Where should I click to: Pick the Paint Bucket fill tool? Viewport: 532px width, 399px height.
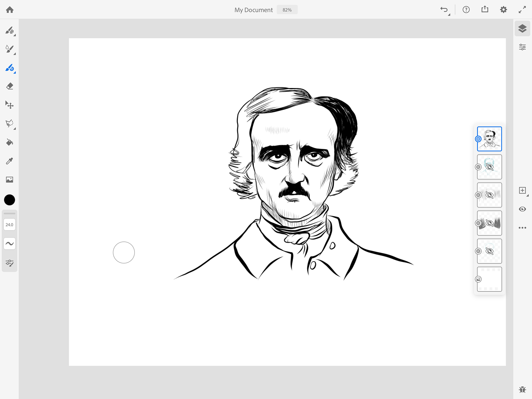(10, 142)
